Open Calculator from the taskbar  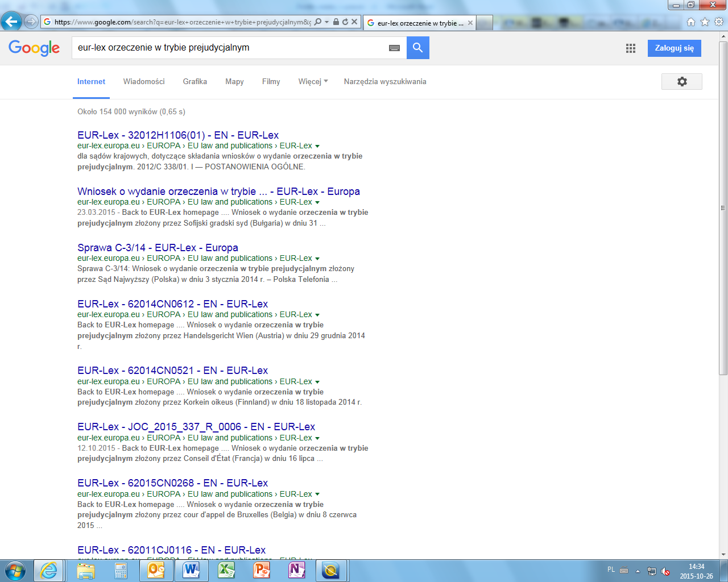point(121,571)
